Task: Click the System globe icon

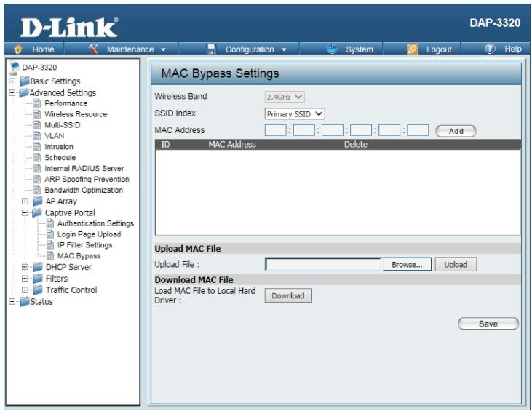Action: coord(332,49)
